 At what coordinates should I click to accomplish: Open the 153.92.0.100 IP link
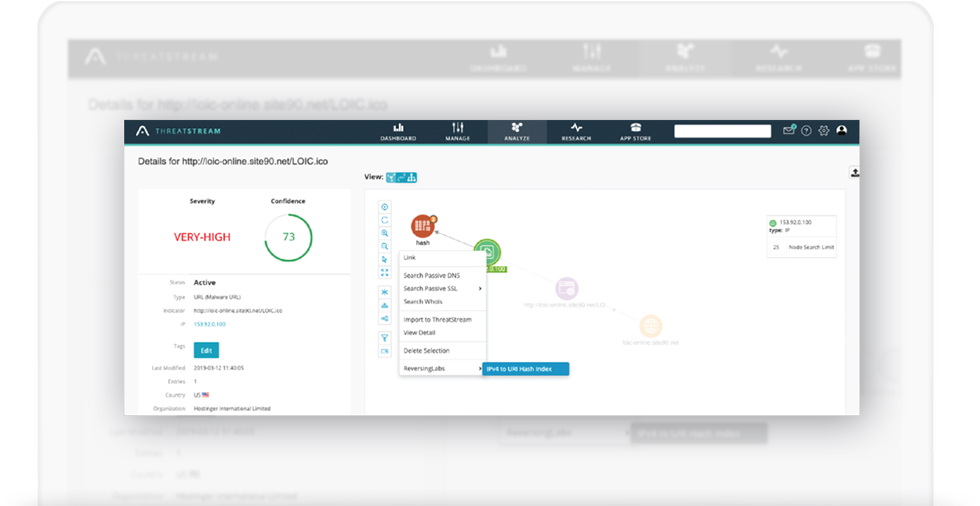coord(209,324)
